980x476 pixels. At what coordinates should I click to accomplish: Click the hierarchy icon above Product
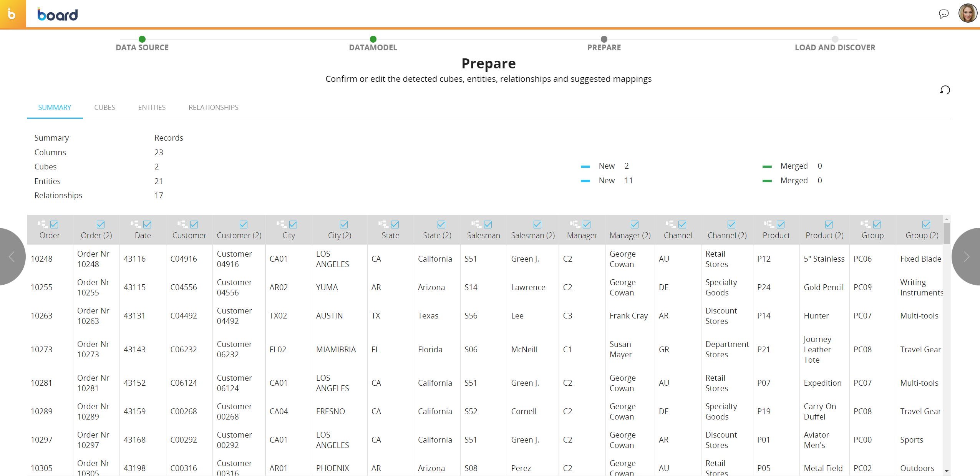pos(769,224)
